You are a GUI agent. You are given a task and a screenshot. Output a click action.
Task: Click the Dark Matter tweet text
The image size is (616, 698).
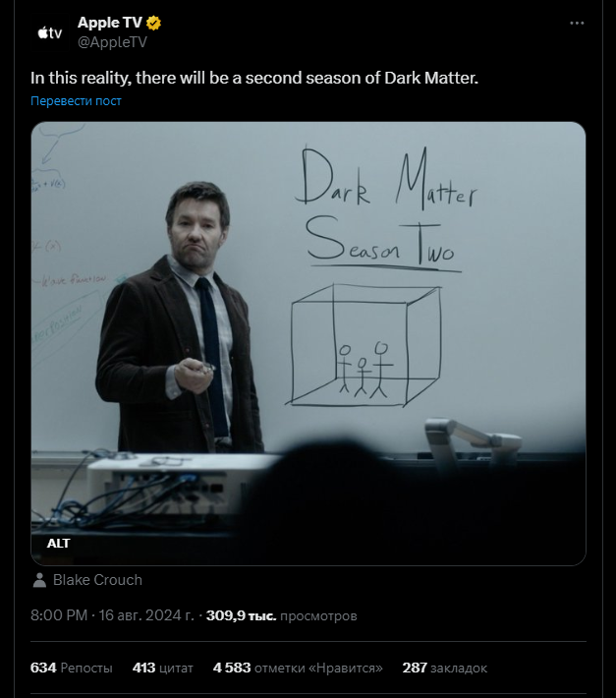pos(253,78)
